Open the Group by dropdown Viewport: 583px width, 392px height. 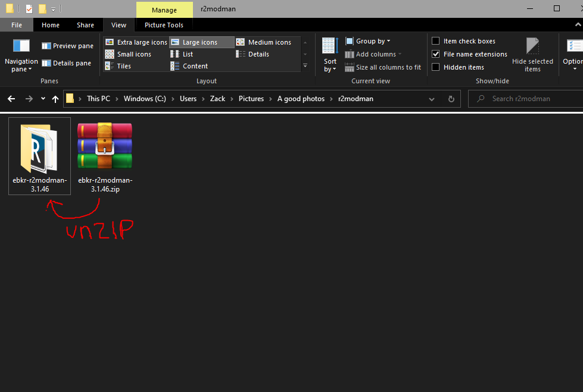point(367,41)
